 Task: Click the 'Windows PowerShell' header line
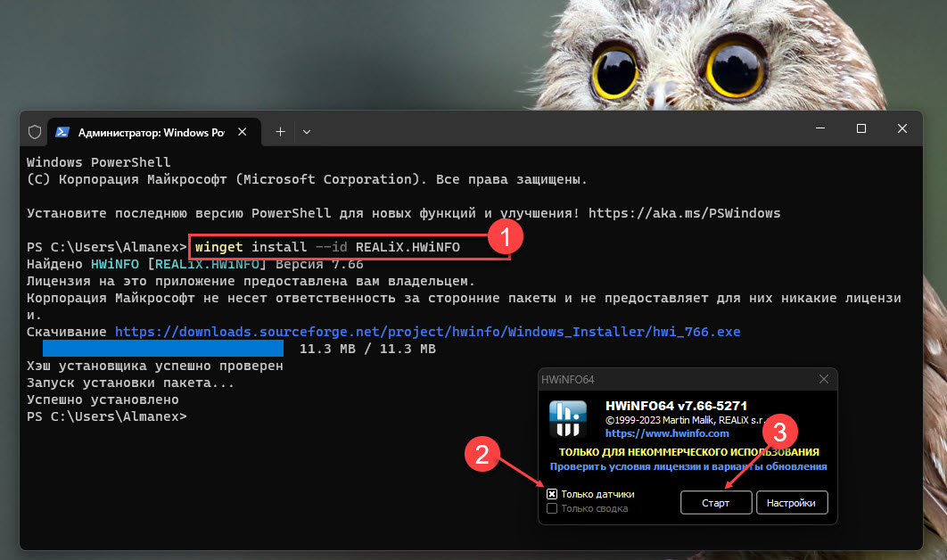coord(98,162)
